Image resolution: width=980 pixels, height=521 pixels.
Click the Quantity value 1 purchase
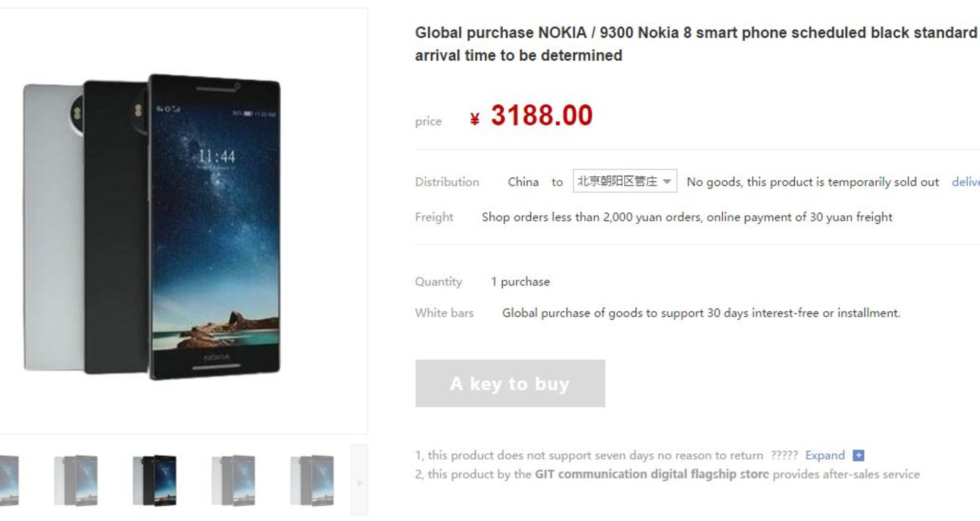(520, 281)
